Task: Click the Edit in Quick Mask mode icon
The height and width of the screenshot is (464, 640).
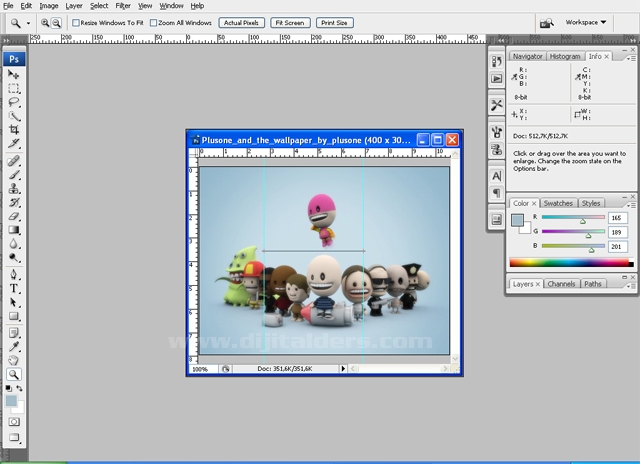Action: click(14, 422)
